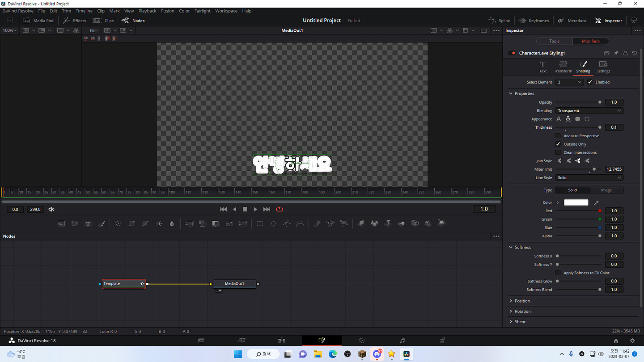The height and width of the screenshot is (362, 644).
Task: Click the white Color swatch
Action: click(576, 202)
